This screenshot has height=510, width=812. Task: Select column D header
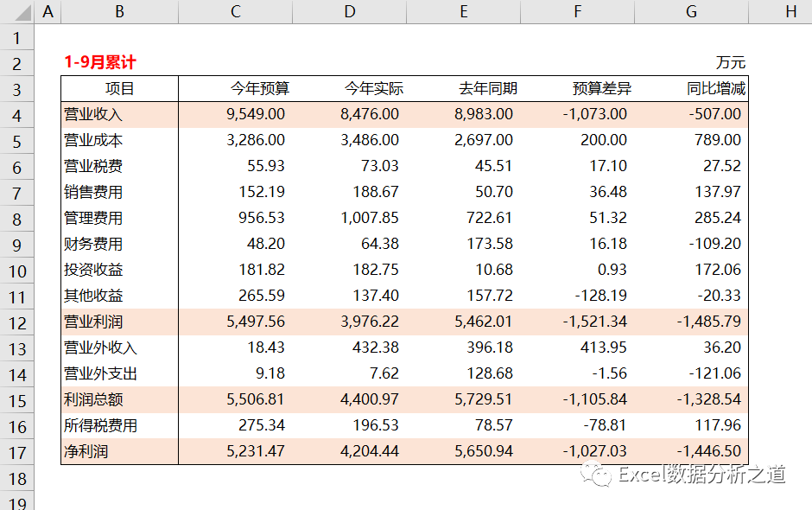pos(350,11)
